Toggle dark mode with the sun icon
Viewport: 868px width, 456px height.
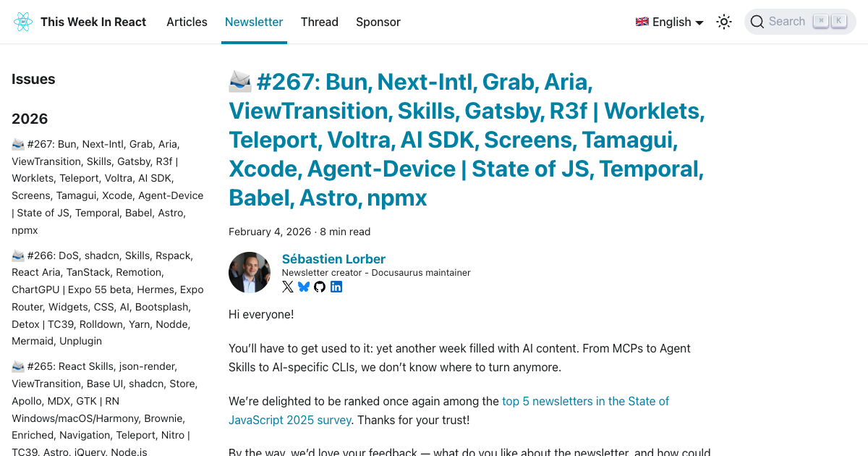tap(723, 22)
